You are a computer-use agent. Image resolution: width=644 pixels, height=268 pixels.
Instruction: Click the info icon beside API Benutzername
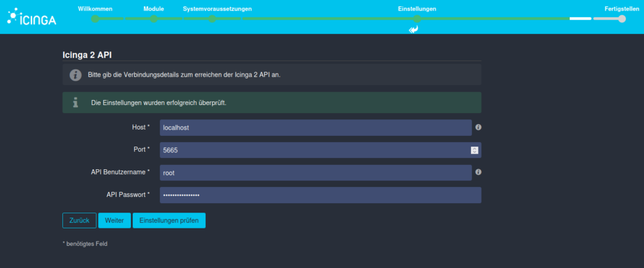pos(478,172)
